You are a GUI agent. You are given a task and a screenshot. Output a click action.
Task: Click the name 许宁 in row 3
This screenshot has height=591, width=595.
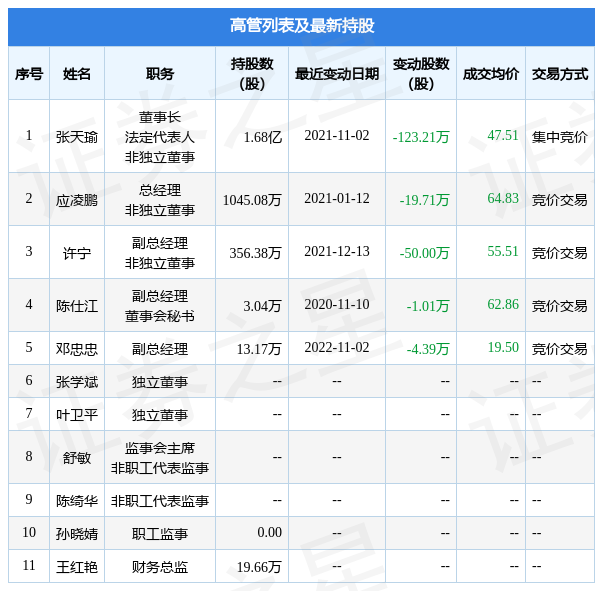pos(77,253)
